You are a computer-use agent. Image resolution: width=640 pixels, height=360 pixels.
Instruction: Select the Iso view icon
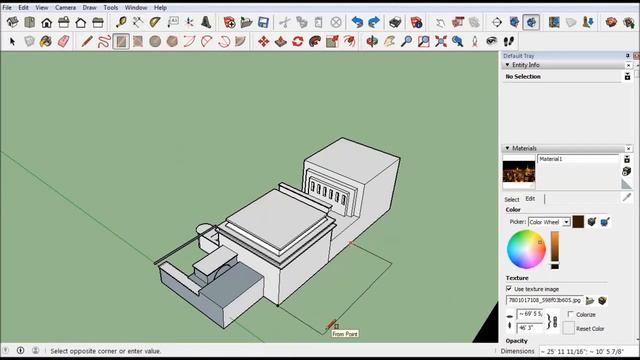pyautogui.click(x=13, y=22)
